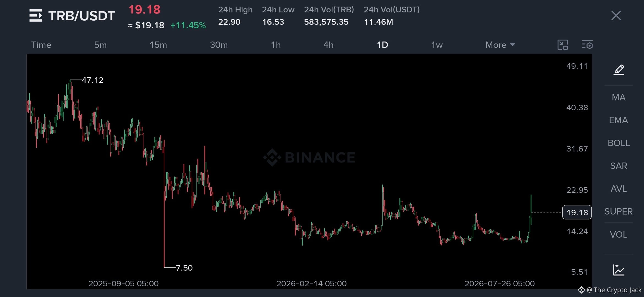Tap the TRB/USDT pair name
This screenshot has height=297, width=644.
click(x=82, y=16)
